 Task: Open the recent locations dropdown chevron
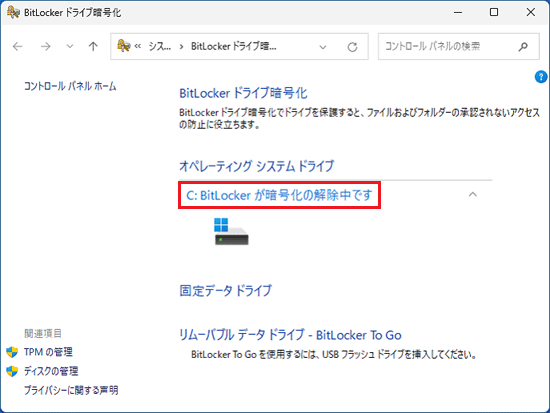[x=70, y=46]
